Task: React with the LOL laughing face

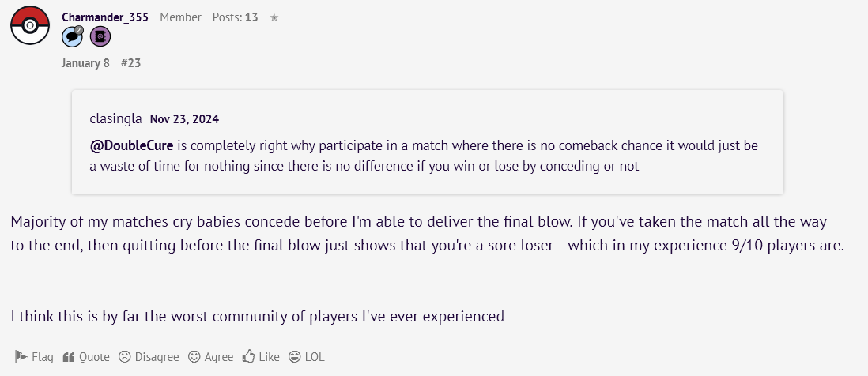Action: 295,357
